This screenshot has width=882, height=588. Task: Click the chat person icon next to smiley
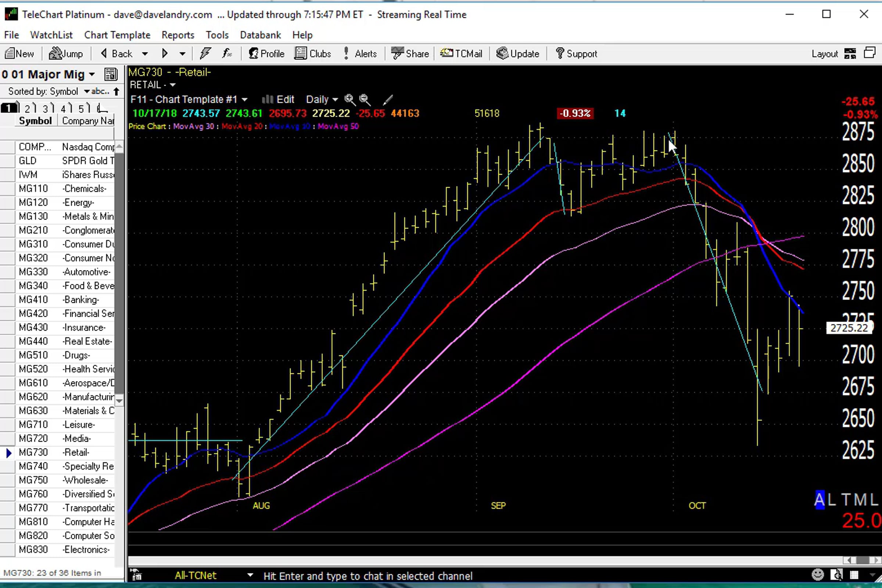[x=837, y=574]
